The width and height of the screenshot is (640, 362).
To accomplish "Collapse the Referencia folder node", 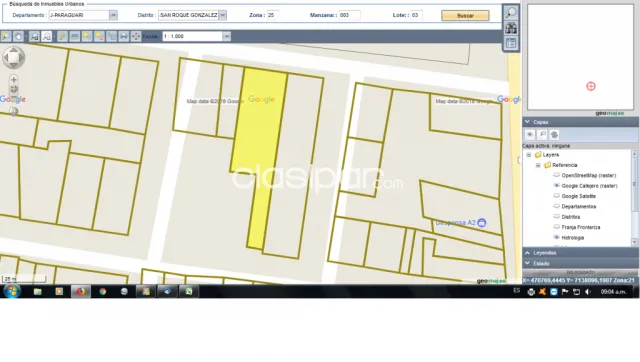I will tap(538, 165).
